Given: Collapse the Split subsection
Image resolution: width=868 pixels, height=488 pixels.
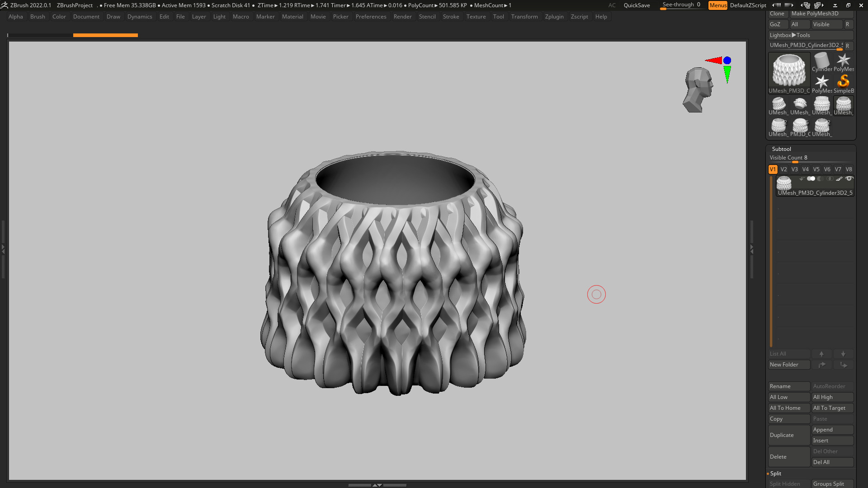Looking at the screenshot, I should point(775,474).
